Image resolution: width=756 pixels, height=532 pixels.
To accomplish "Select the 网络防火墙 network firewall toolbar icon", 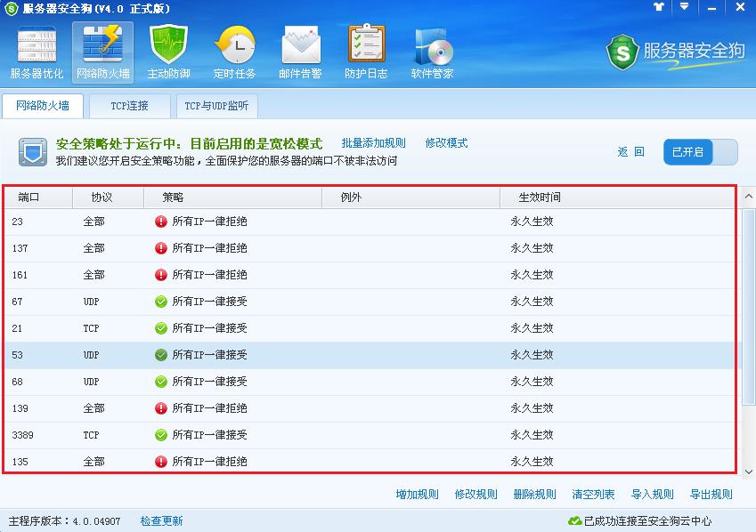I will coord(102,53).
